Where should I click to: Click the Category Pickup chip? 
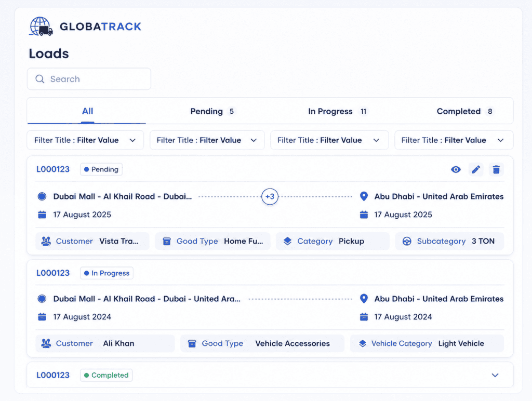(x=332, y=241)
